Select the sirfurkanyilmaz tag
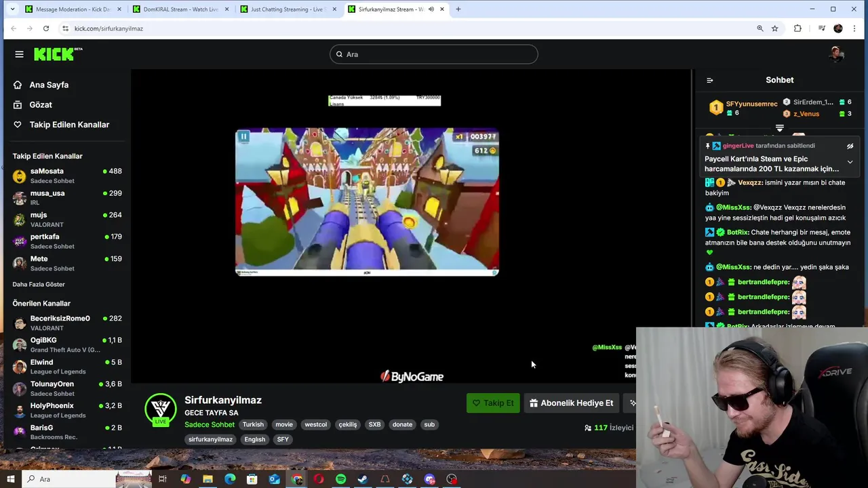Viewport: 868px width, 488px height. (x=210, y=439)
